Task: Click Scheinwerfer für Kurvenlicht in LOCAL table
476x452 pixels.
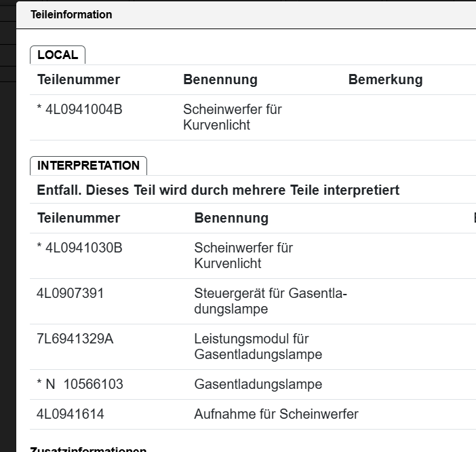Action: click(x=232, y=117)
